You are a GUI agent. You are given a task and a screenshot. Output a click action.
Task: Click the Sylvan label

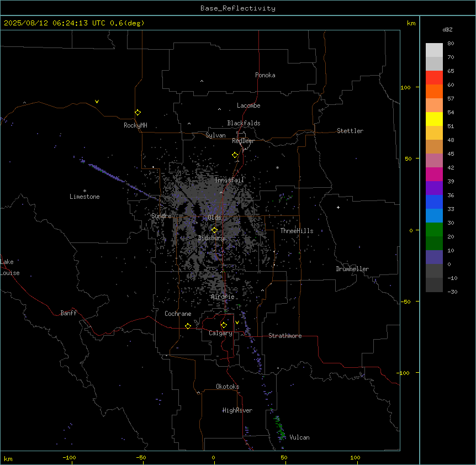(215, 135)
